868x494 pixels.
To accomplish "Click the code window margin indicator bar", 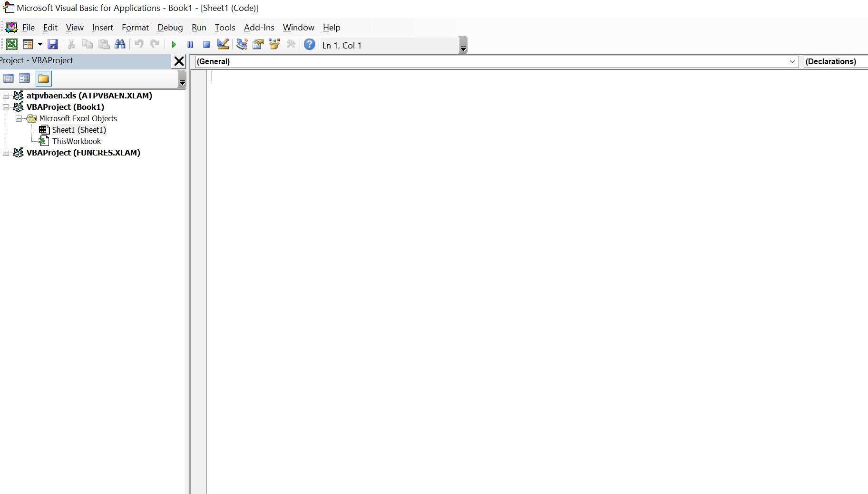I will point(198,282).
